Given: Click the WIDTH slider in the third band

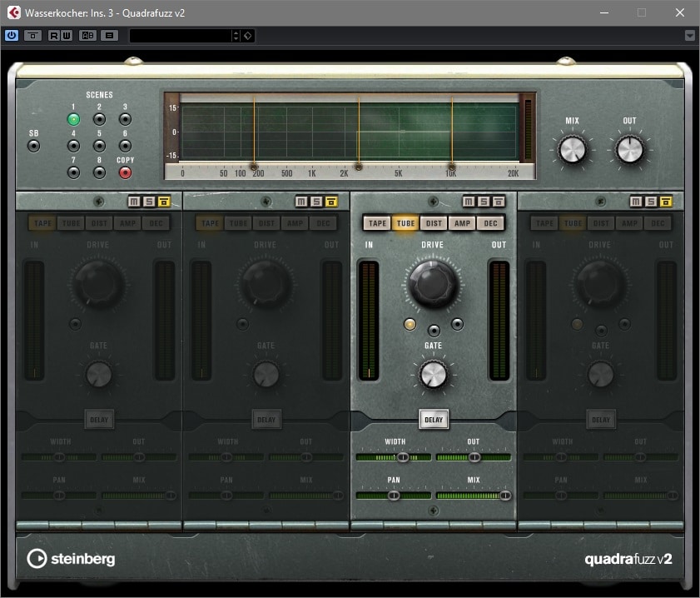Looking at the screenshot, I should pos(394,457).
